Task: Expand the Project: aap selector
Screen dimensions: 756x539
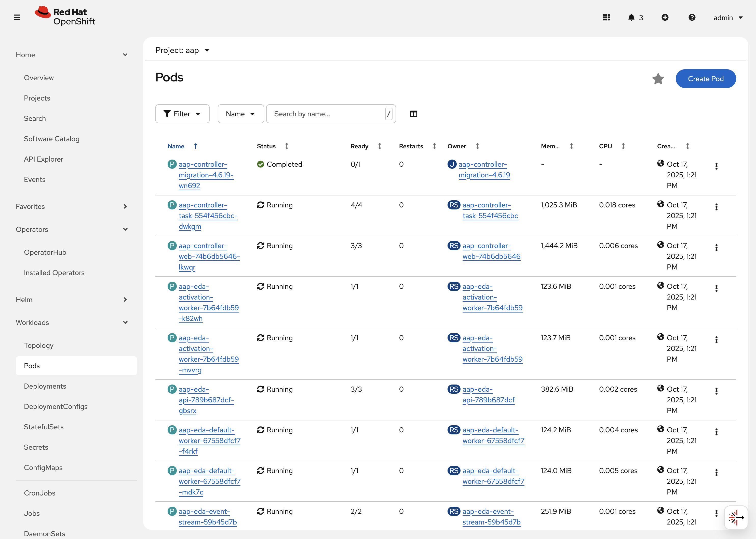Action: pos(182,50)
